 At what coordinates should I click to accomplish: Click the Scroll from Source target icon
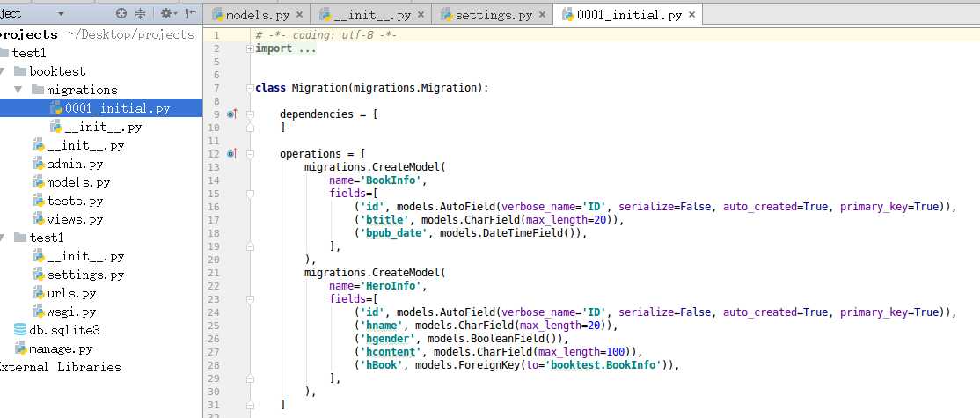(x=121, y=14)
